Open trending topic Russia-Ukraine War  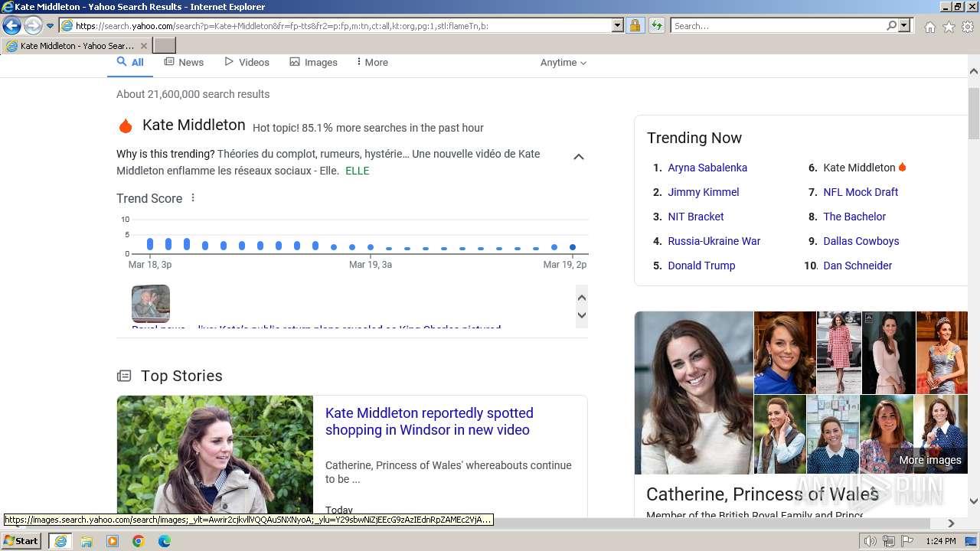pos(714,241)
